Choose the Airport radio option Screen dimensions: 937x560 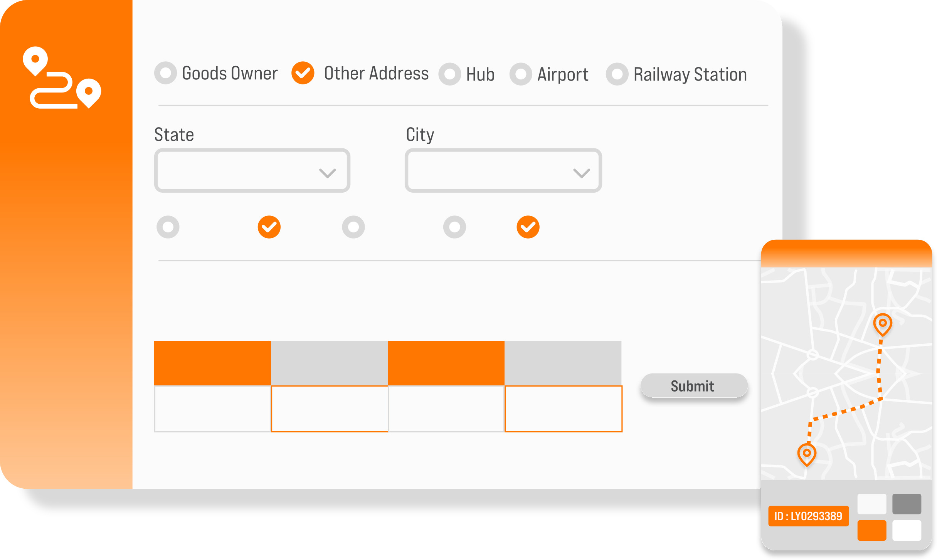[521, 74]
